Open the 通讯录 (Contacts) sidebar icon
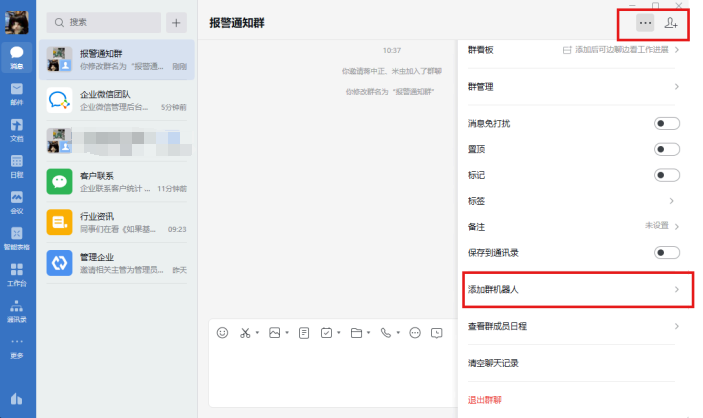The height and width of the screenshot is (418, 703). tap(17, 311)
